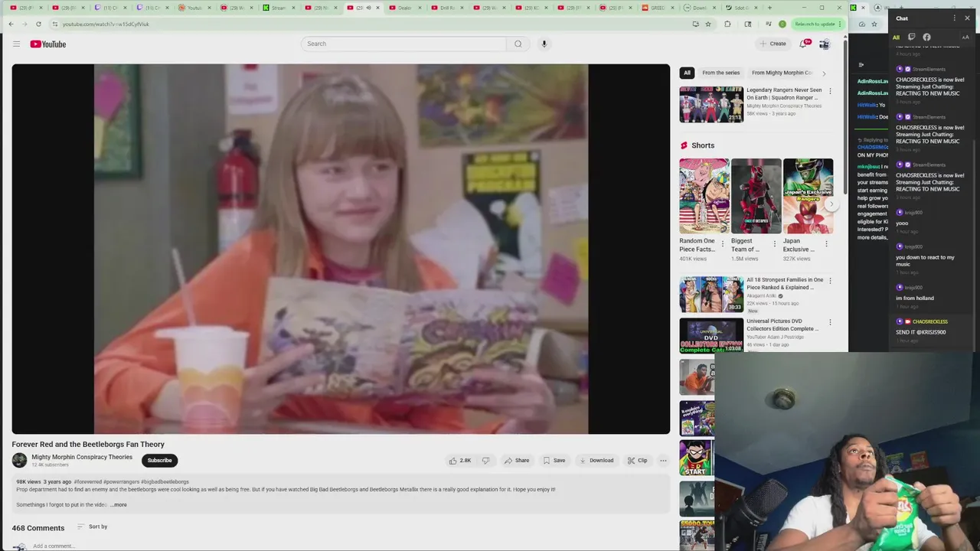980x551 pixels.
Task: Open Universal Pictures DVD Collectors thumbnail
Action: pyautogui.click(x=711, y=335)
